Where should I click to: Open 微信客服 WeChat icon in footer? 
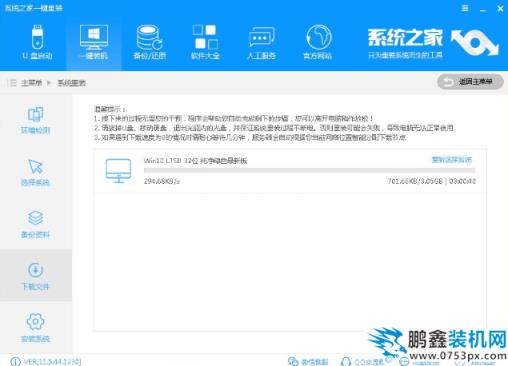(293, 362)
